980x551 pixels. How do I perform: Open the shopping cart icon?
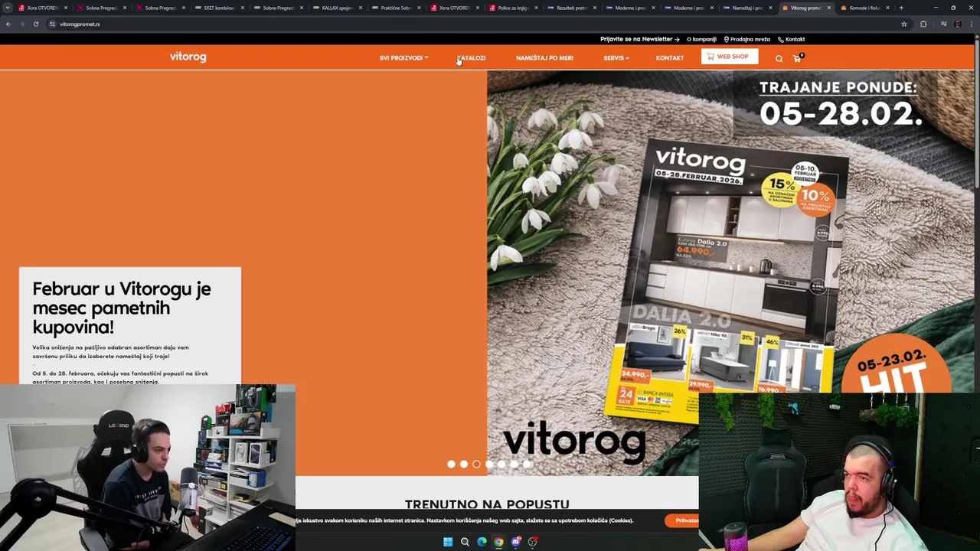(797, 57)
